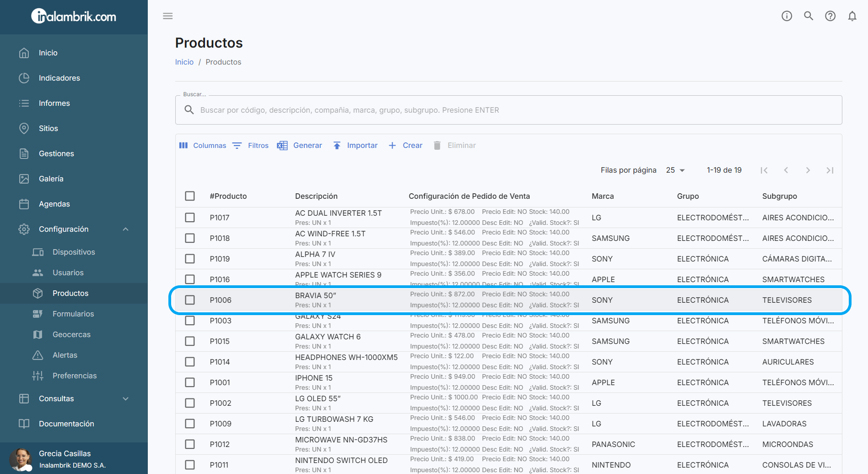
Task: Go to the next page arrow
Action: click(808, 170)
